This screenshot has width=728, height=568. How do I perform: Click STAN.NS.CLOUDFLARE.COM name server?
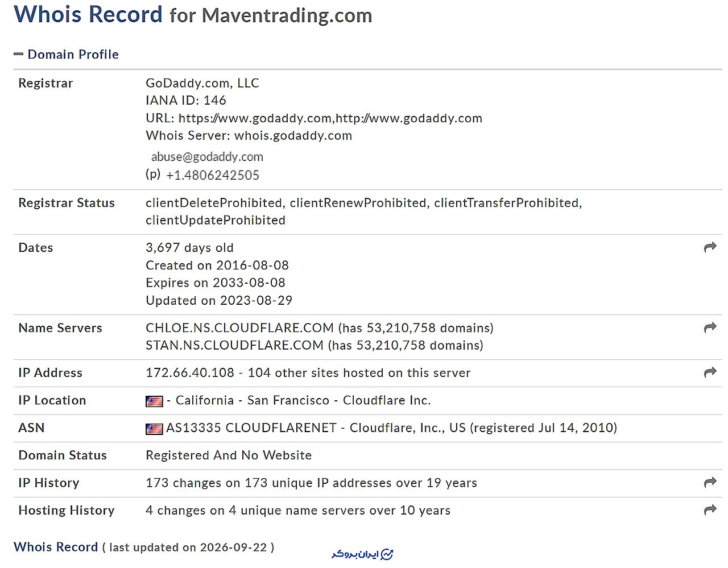(x=235, y=345)
